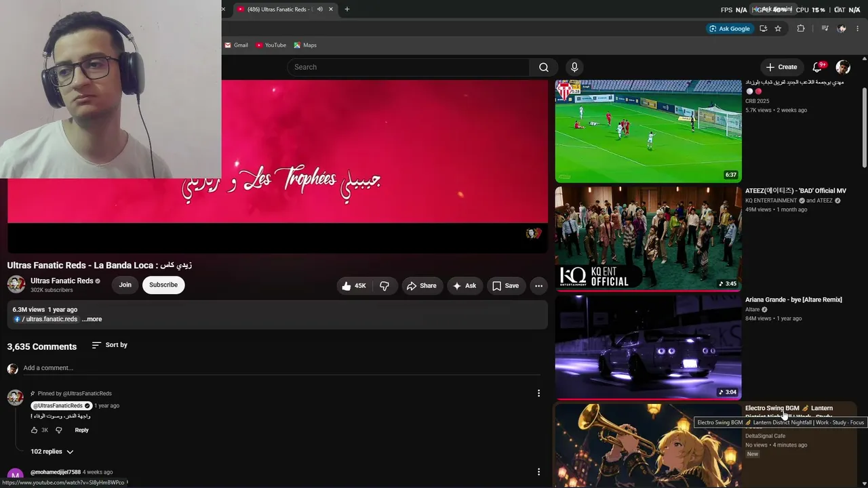Screen dimensions: 868x488
Task: Click the 6.3M views text
Action: tap(28, 310)
